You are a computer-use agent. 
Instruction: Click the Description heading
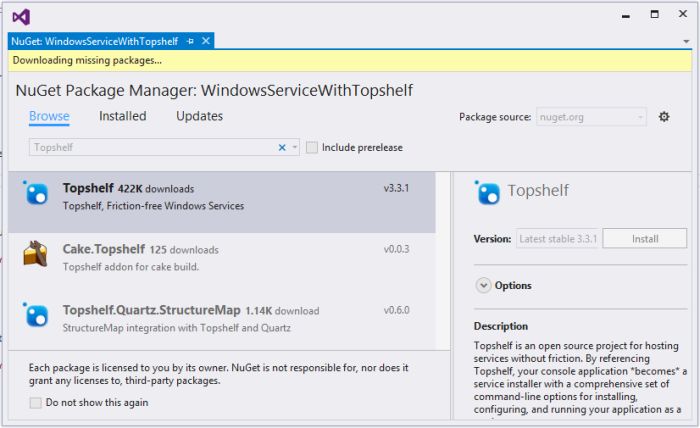pyautogui.click(x=500, y=326)
